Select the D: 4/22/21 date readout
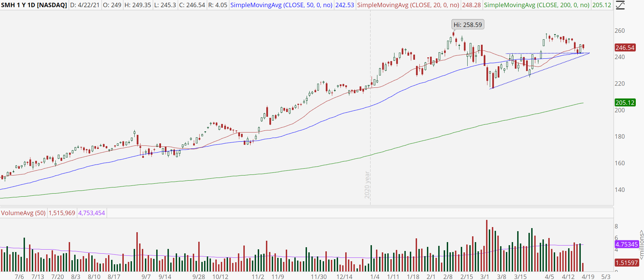Viewport: 644px width, 280px height. point(85,5)
